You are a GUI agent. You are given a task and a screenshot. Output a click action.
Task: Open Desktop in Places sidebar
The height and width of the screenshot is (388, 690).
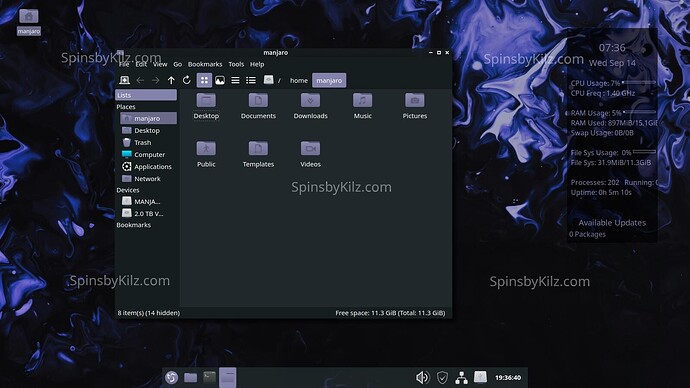tap(148, 131)
